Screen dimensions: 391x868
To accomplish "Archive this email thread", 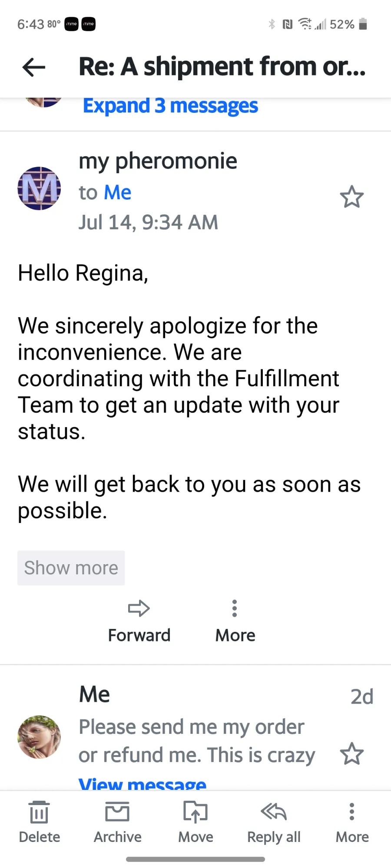I will point(117,822).
